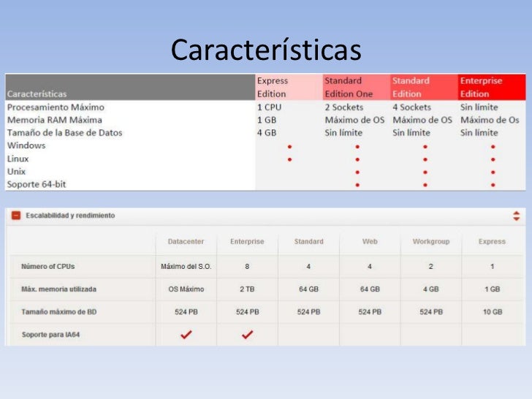Select the Tamaño de la Base de Datos label
This screenshot has height=399, width=532.
(65, 133)
